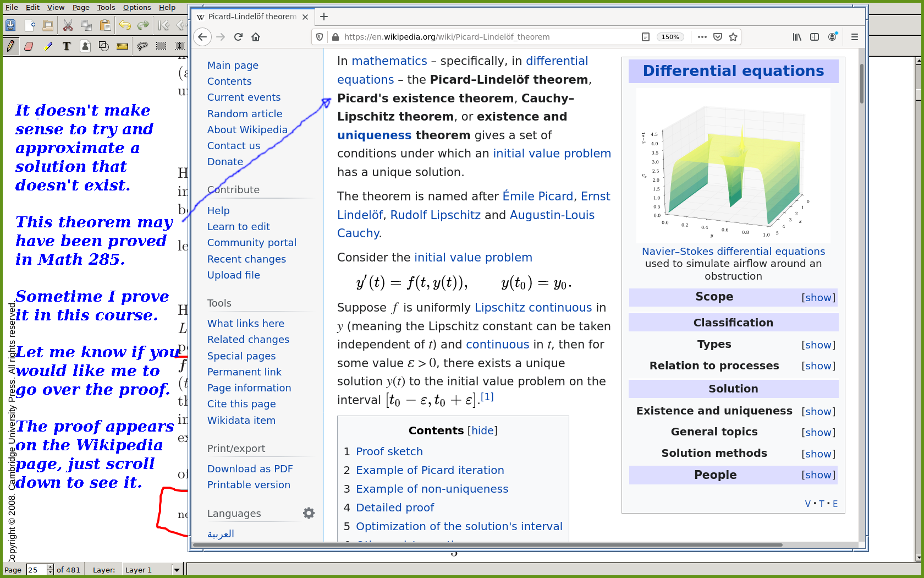Show the Existence and uniqueness section

(818, 411)
